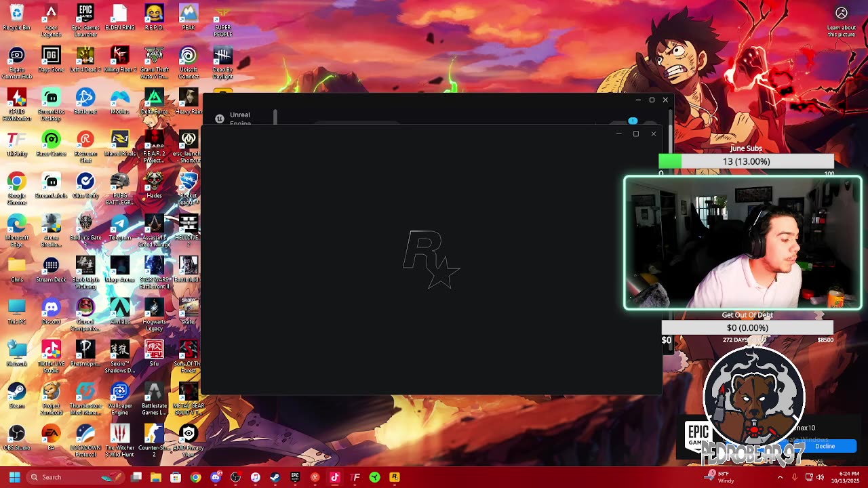Open File Explorer from the taskbar

click(x=156, y=477)
